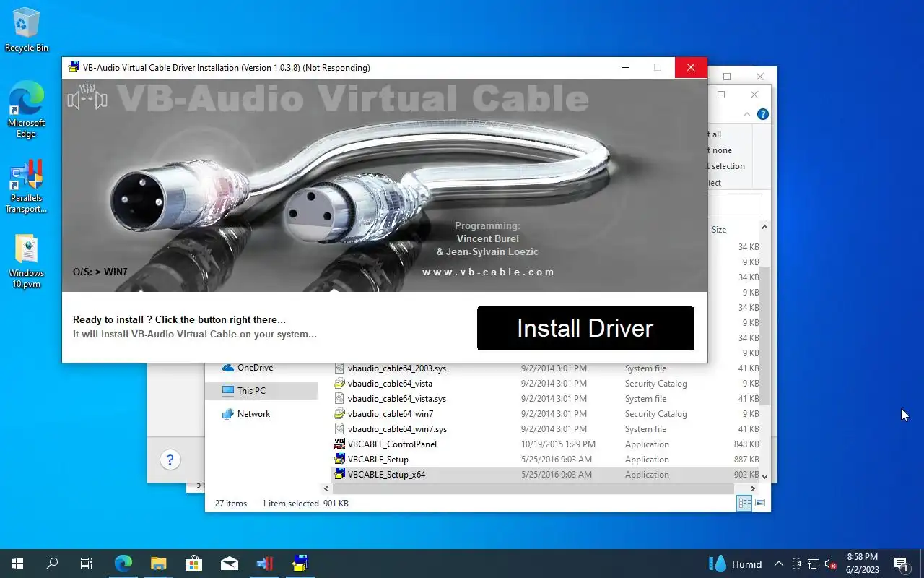Select This PC in navigation pane

click(250, 391)
